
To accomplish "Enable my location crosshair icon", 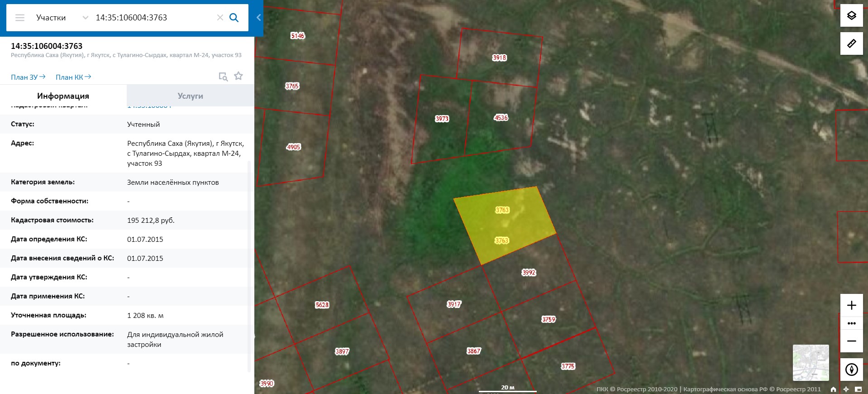I will coord(846,389).
